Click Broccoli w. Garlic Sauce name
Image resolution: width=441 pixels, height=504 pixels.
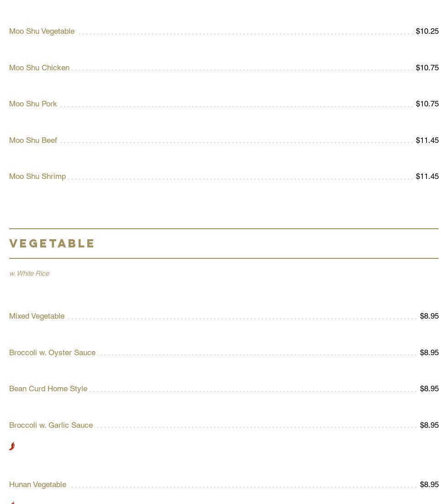click(51, 425)
